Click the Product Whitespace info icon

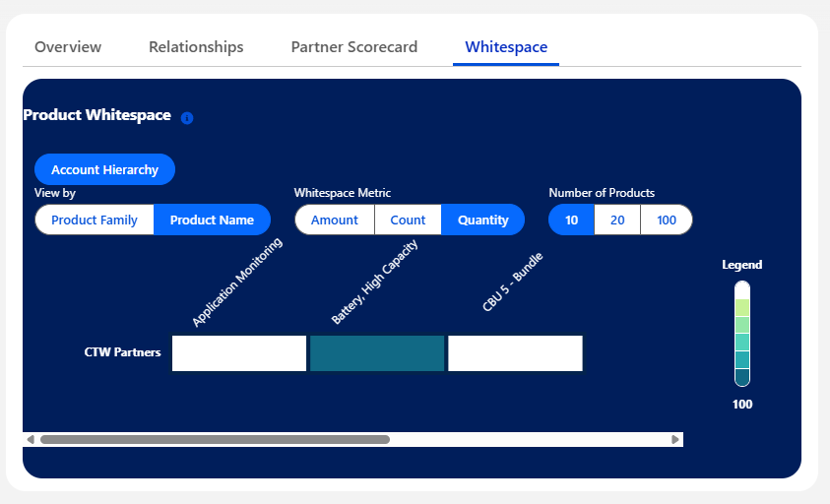187,118
